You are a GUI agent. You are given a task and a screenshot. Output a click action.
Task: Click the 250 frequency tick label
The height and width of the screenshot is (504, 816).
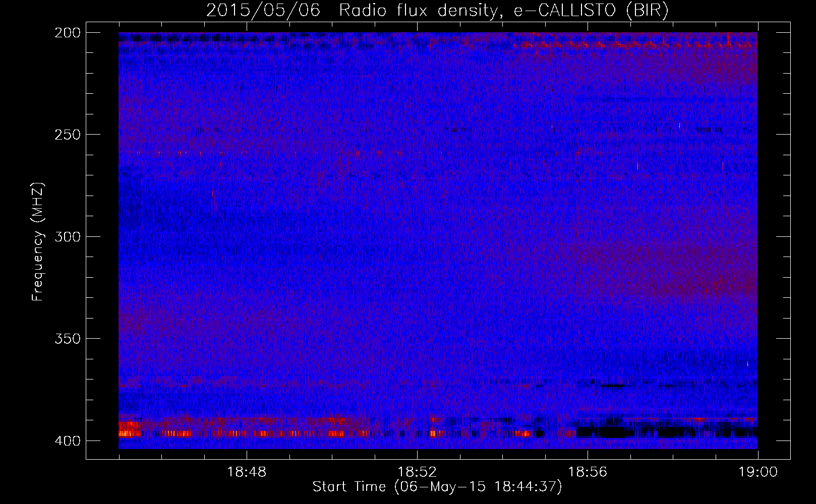(x=67, y=135)
